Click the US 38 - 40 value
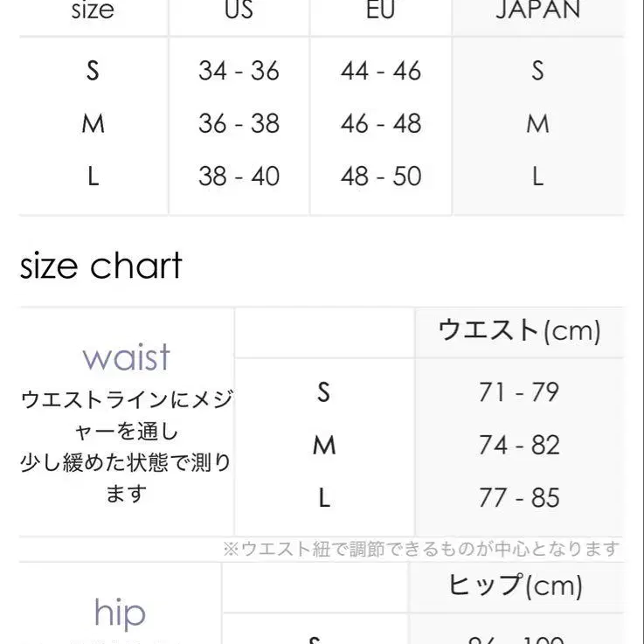 (239, 177)
